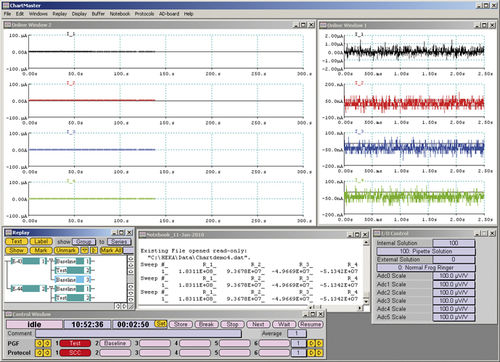Toggle the Baseline button in PGF slot 2
500x362 pixels.
(x=115, y=343)
